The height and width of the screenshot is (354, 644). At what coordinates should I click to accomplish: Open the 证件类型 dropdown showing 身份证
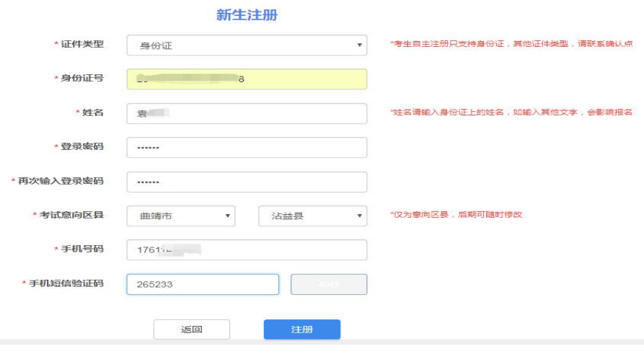tap(246, 45)
